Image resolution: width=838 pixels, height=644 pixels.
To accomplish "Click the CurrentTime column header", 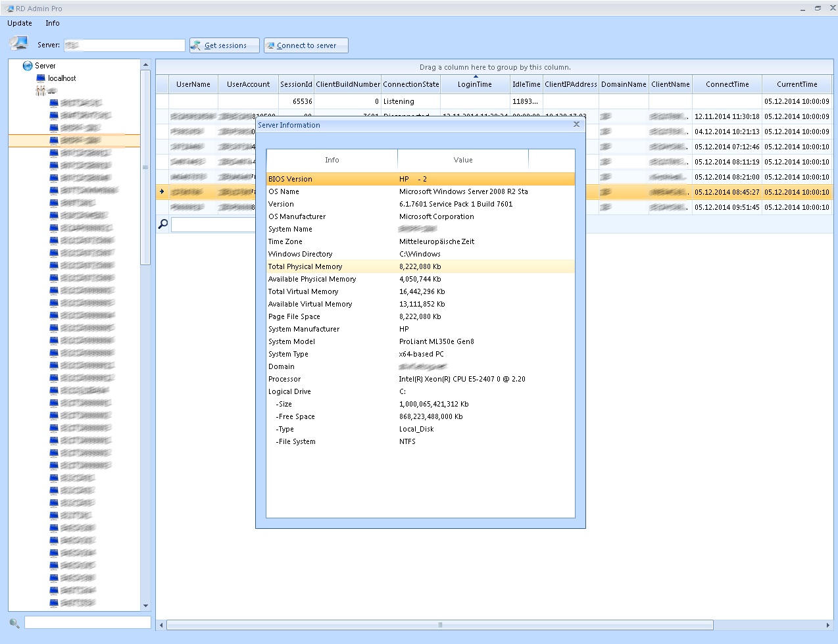I will [x=797, y=84].
